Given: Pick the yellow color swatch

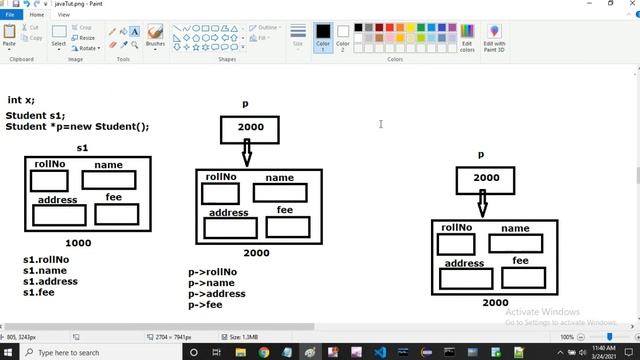Looking at the screenshot, I should point(411,27).
